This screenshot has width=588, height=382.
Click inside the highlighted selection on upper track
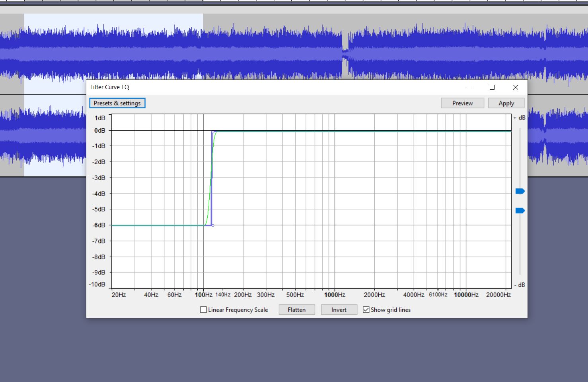(x=113, y=48)
